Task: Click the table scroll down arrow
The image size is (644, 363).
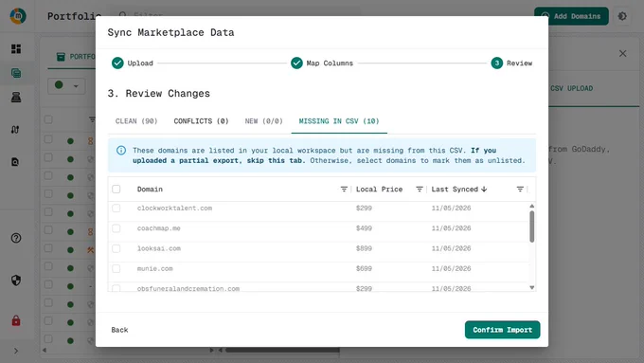Action: (x=532, y=288)
